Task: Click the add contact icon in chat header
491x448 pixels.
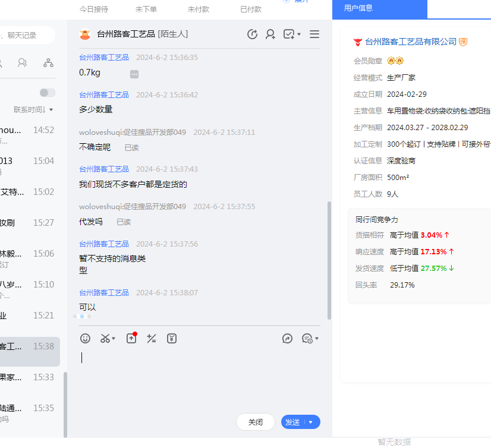Action: coord(270,34)
